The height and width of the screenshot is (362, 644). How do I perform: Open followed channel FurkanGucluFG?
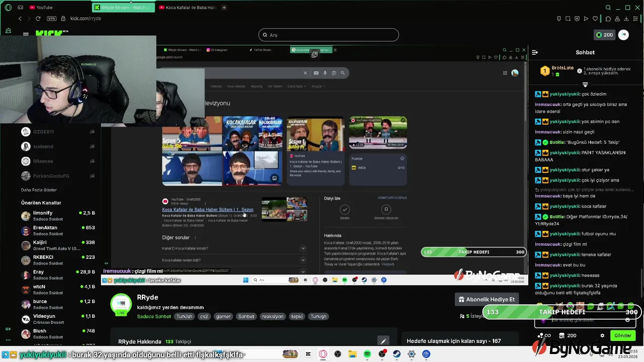[58, 176]
